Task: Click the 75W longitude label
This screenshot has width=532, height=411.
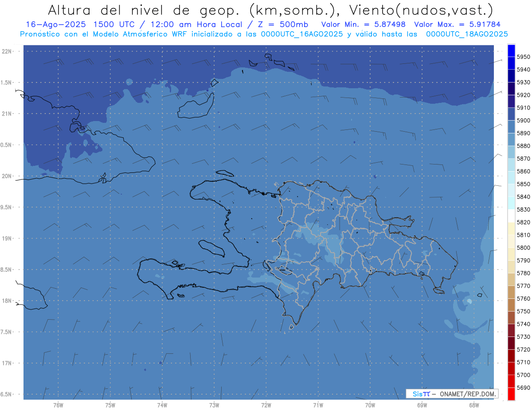Action: tap(110, 405)
